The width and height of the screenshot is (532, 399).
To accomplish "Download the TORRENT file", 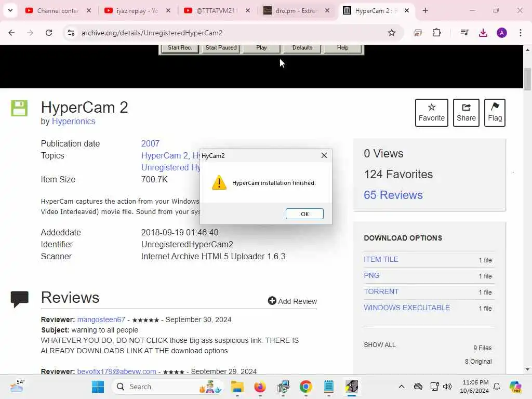I will pos(381,291).
